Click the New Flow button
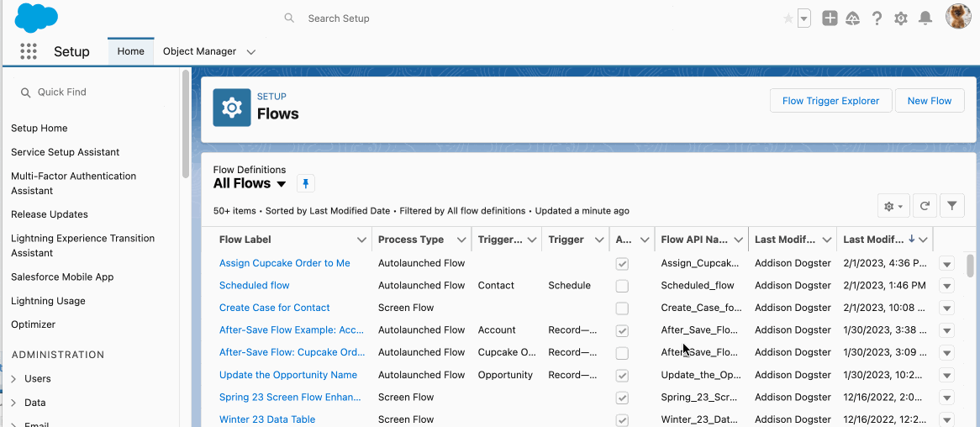The image size is (980, 427). tap(930, 101)
